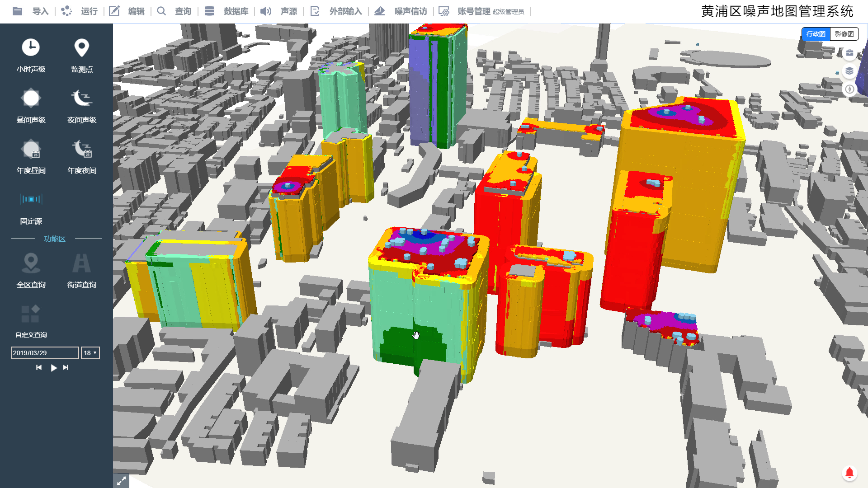Screen dimensions: 868x488
Task: Click the 超级管理员 user label
Action: click(509, 12)
